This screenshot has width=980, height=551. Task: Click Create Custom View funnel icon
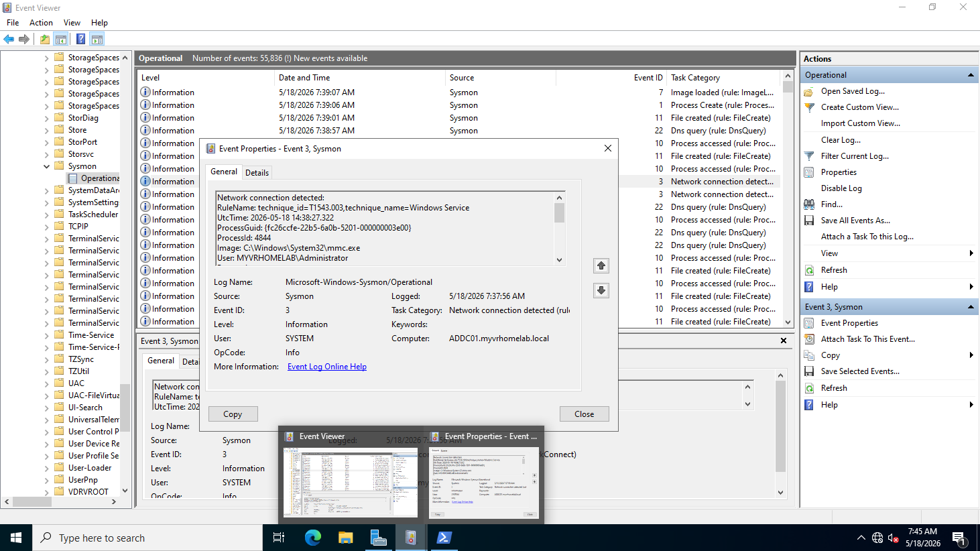click(x=809, y=107)
